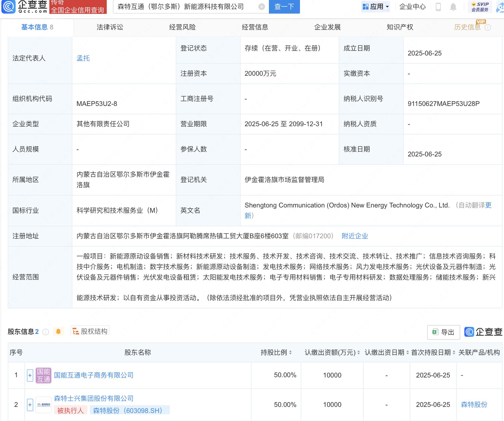Open SVIP member services badge
Image resolution: width=504 pixels, height=421 pixels.
point(480,7)
